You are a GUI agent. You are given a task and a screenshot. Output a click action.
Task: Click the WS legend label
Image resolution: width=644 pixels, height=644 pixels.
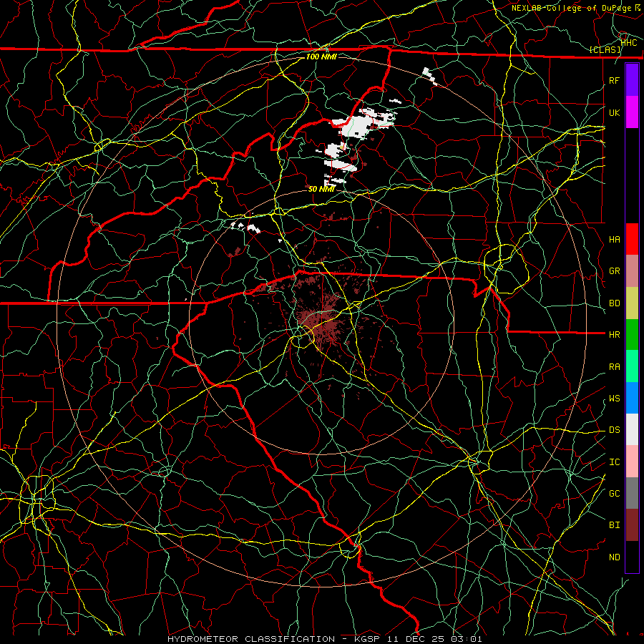(615, 399)
